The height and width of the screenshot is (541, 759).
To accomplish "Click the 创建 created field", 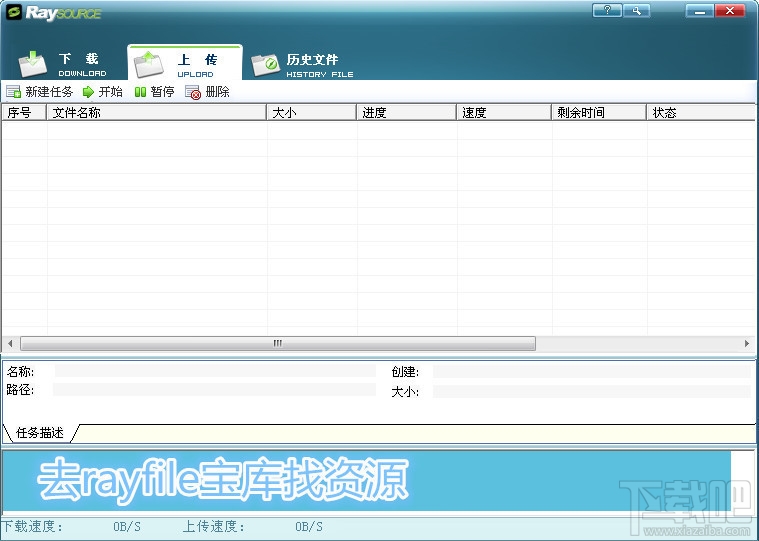I will [x=592, y=371].
